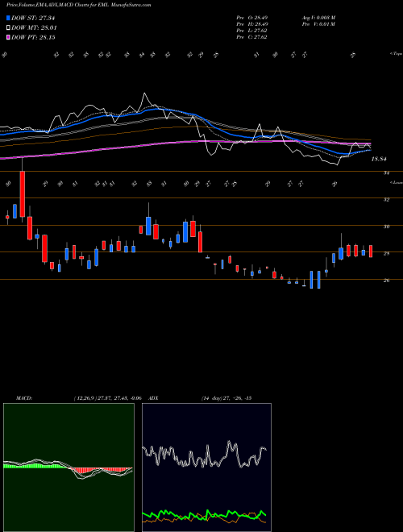Click the 'Pre V: 0.01 M' value
The height and width of the screenshot is (532, 403).
pyautogui.click(x=318, y=24)
